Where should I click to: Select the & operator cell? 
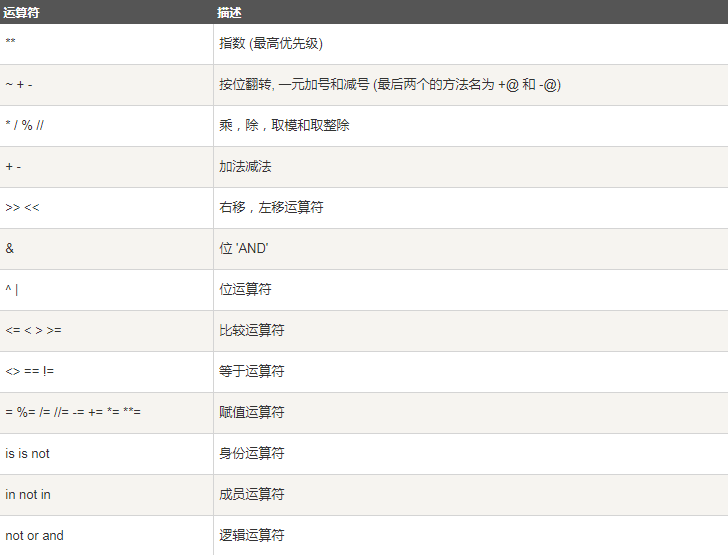[x=10, y=249]
